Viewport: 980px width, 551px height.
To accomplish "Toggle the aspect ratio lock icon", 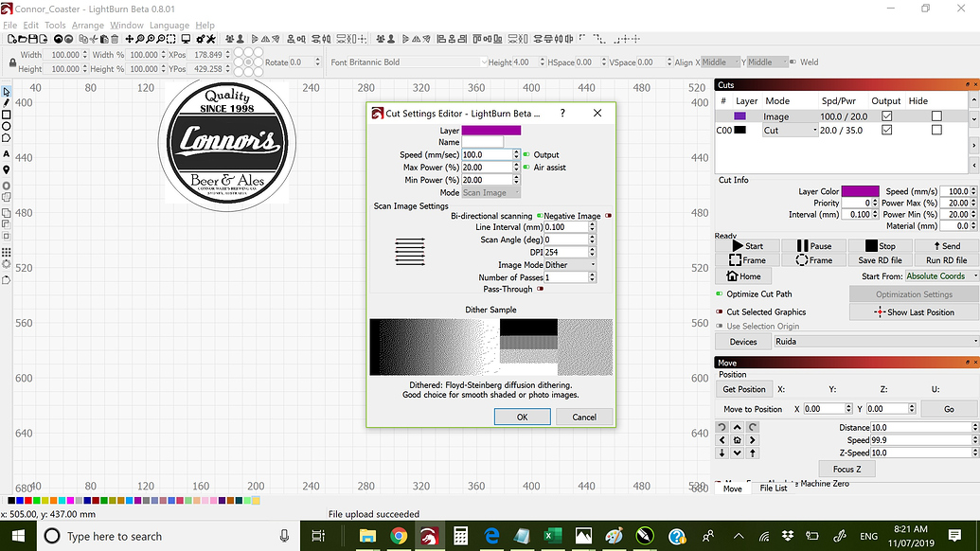I will click(12, 62).
